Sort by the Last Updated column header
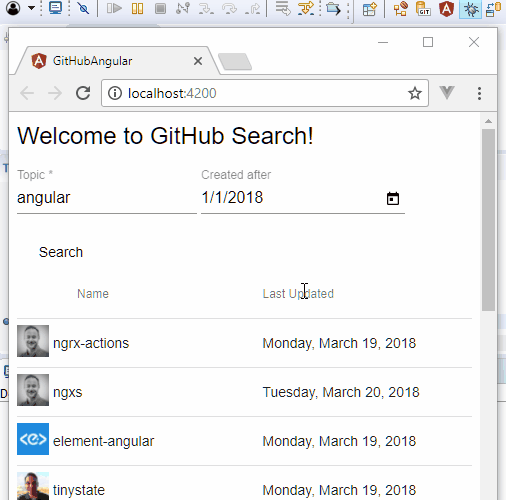The height and width of the screenshot is (500, 506). point(298,294)
